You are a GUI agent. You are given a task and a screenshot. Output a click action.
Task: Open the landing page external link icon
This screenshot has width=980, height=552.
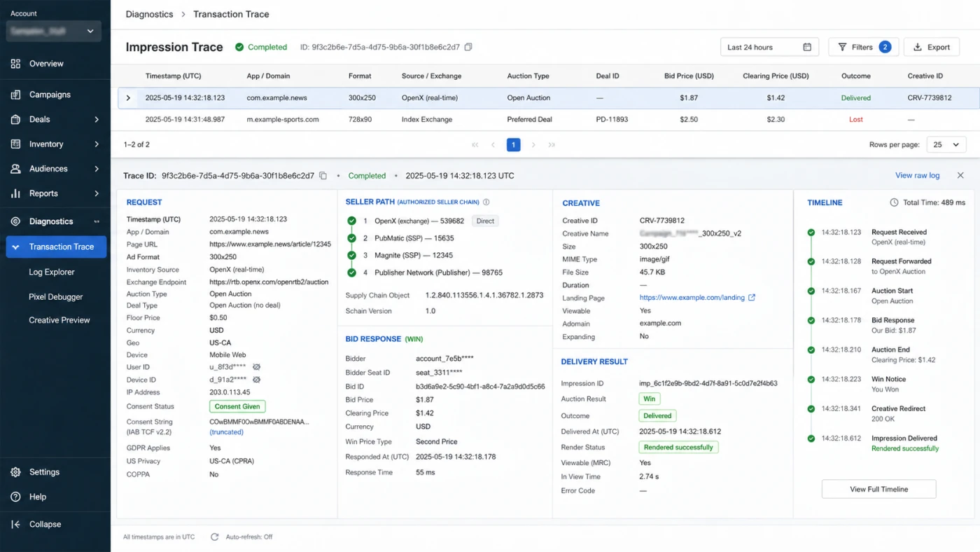[x=752, y=298]
